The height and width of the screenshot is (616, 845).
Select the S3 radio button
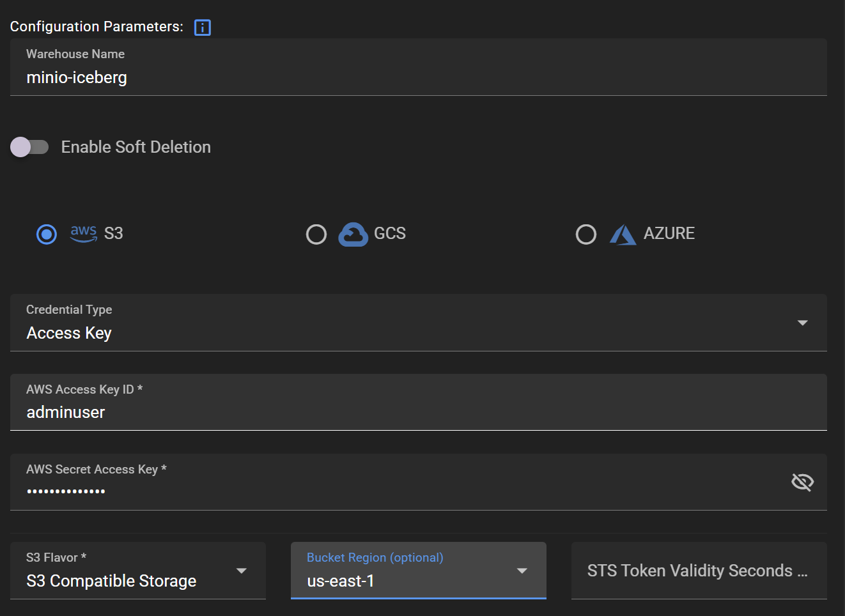tap(47, 235)
